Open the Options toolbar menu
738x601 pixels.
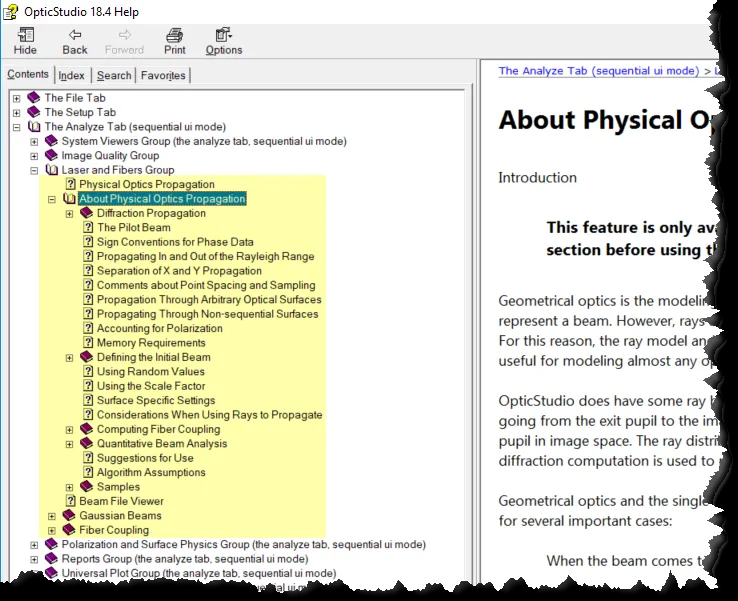pyautogui.click(x=224, y=41)
